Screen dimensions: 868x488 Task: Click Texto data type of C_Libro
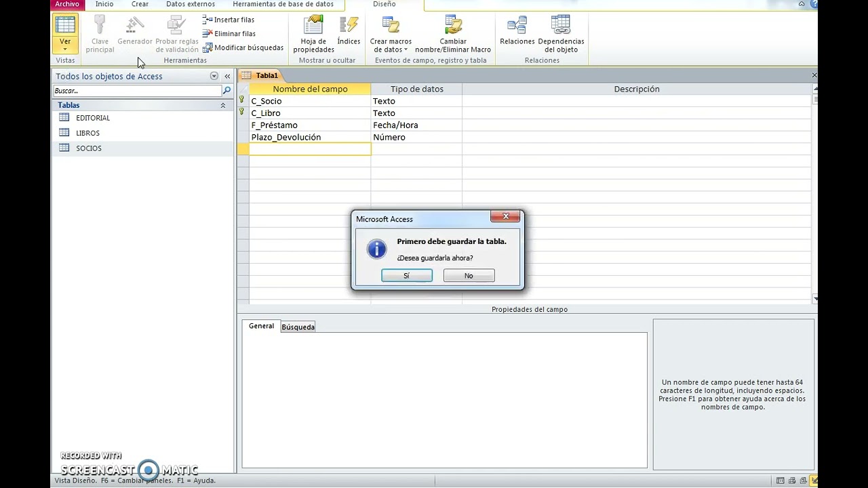[x=416, y=113]
